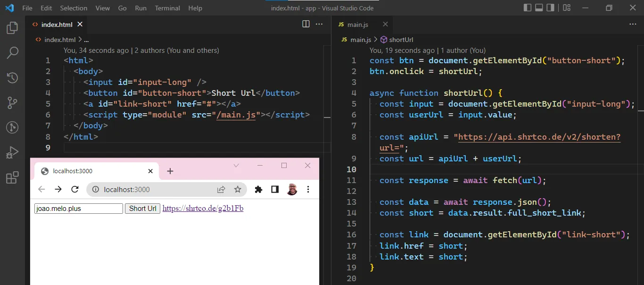The width and height of the screenshot is (644, 285).
Task: Open More Actions for main.js editor
Action: pos(633,24)
